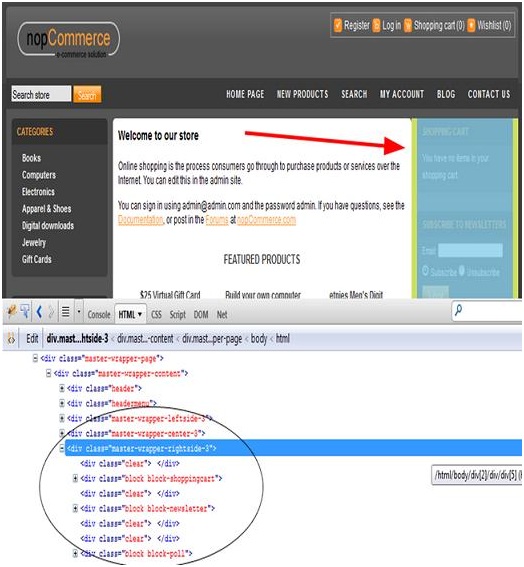Expand the block-shoppingcart div node

tap(75, 478)
